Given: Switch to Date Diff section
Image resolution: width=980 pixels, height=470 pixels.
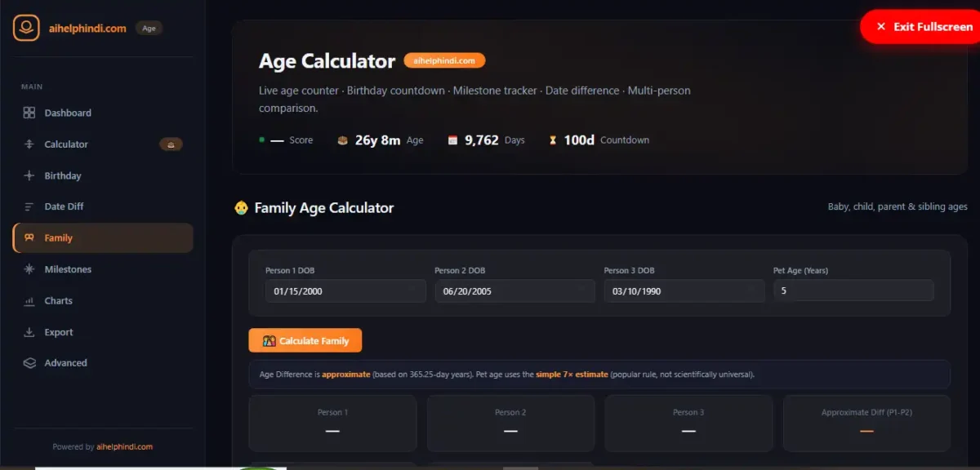Looking at the screenshot, I should pyautogui.click(x=103, y=206).
